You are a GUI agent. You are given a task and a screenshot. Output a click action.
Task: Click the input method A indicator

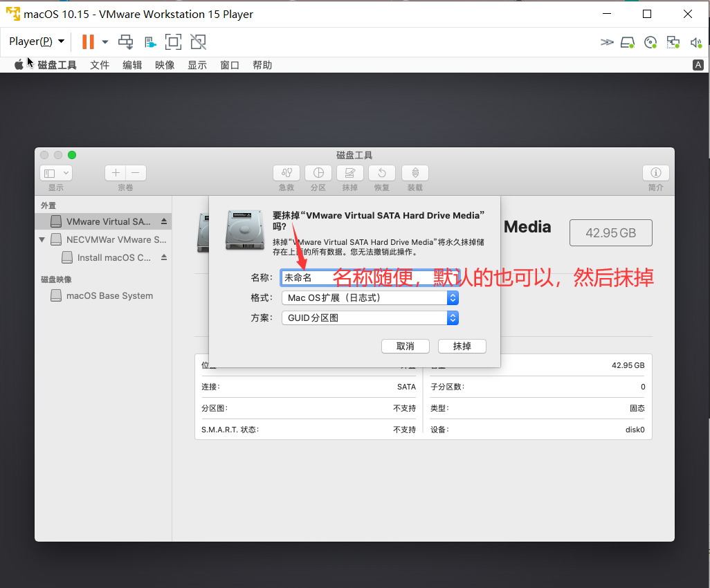(x=698, y=65)
